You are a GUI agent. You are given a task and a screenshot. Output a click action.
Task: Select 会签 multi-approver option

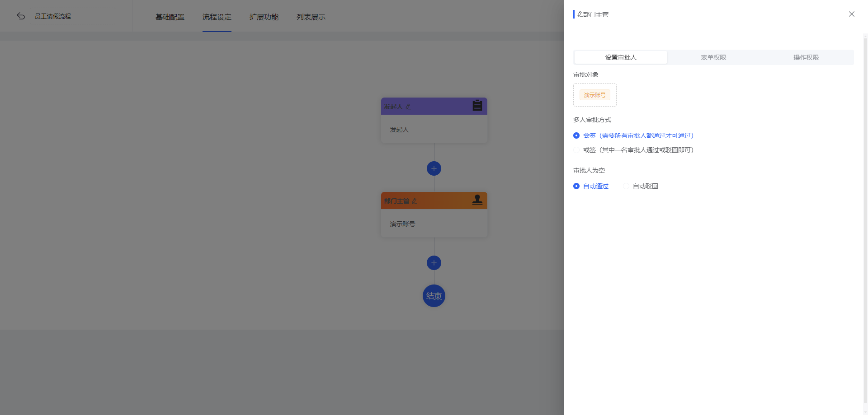(576, 135)
